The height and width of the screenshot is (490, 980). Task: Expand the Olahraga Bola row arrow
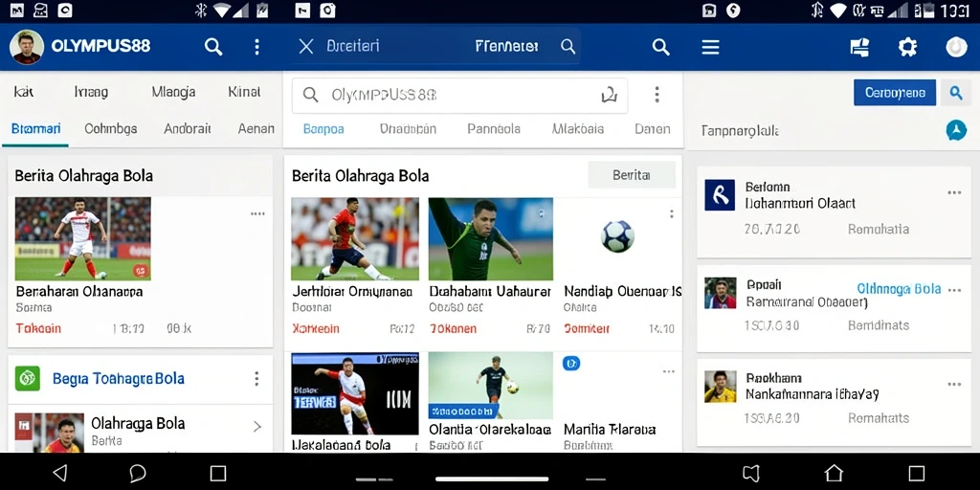tap(256, 427)
